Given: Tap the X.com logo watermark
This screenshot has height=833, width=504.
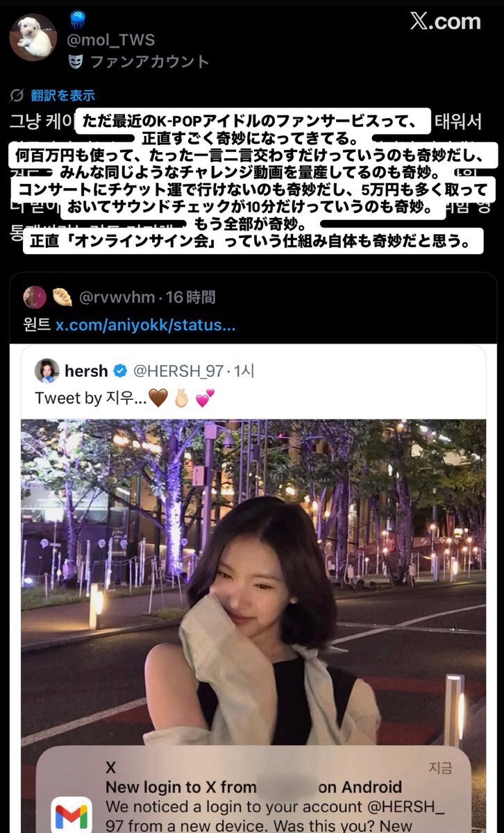Looking at the screenshot, I should [x=445, y=22].
